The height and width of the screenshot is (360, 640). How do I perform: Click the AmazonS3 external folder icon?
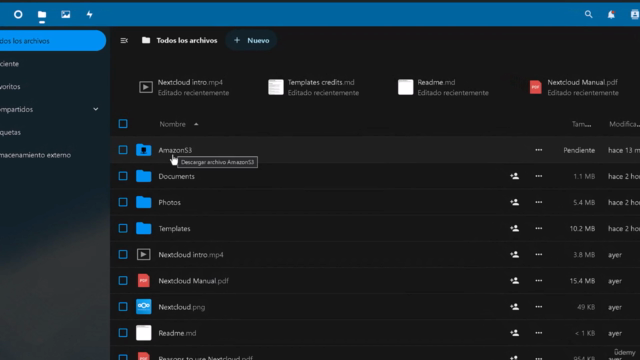pos(144,150)
